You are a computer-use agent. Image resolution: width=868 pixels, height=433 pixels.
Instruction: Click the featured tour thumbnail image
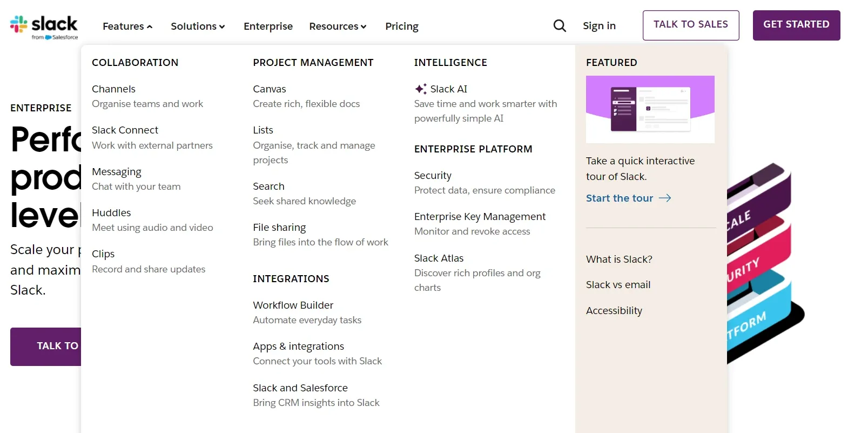click(x=650, y=109)
